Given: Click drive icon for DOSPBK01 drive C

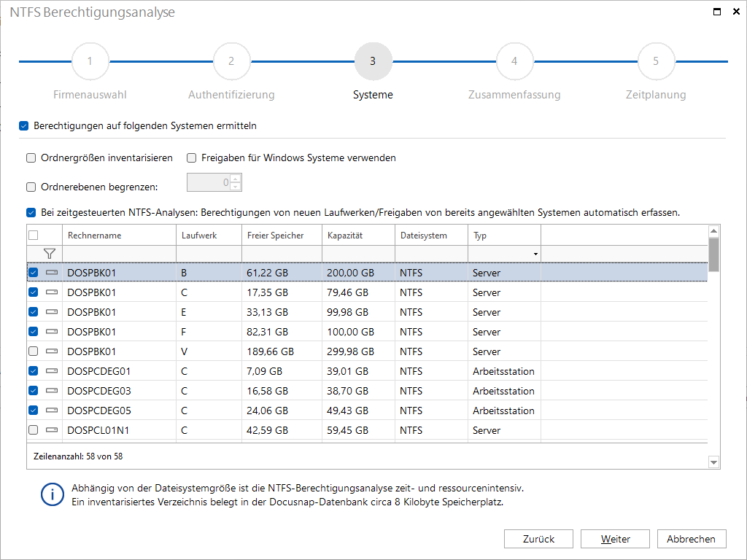Looking at the screenshot, I should pos(52,292).
